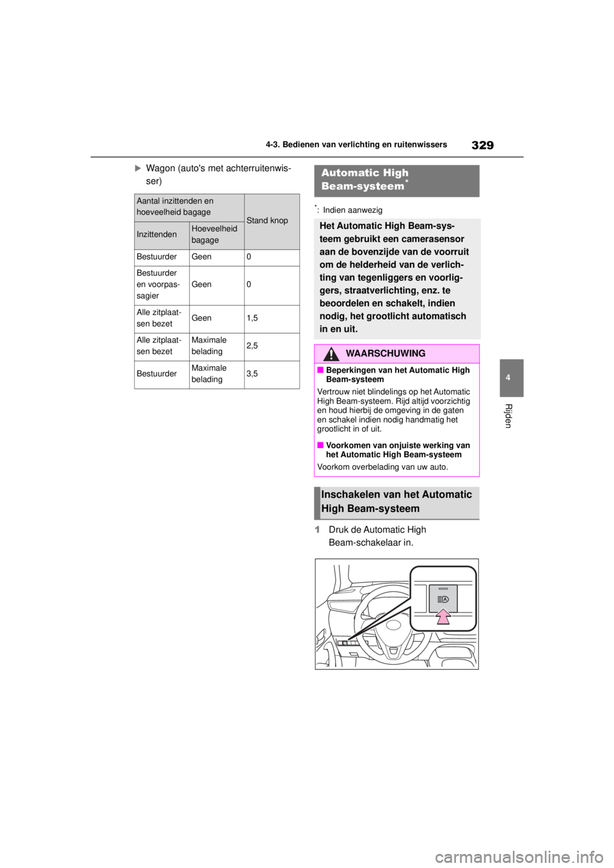
Task: Click the 'Bestuurder en voorpassagier' cell
Action: coord(162,284)
